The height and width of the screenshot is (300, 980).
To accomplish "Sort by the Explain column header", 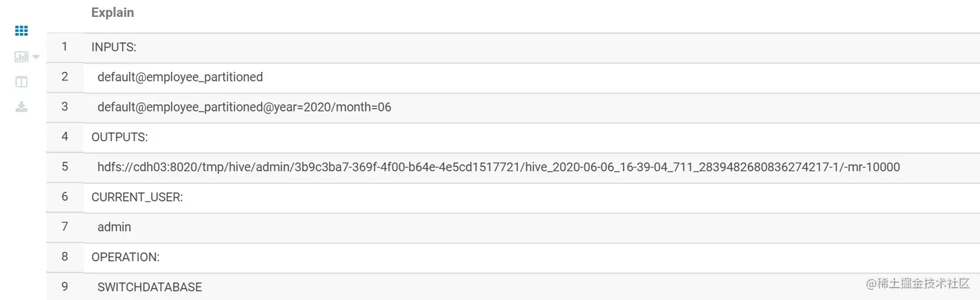I will click(113, 12).
